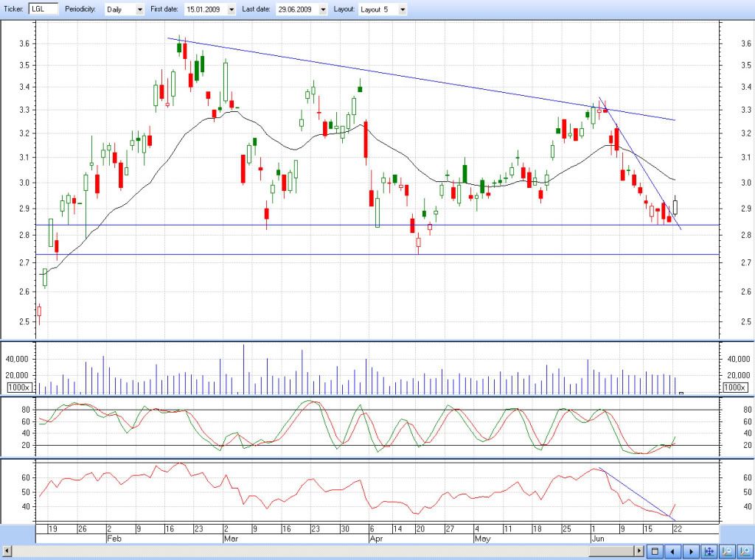Click the "Periodicity:" label
The width and height of the screenshot is (755, 560).
(80, 9)
